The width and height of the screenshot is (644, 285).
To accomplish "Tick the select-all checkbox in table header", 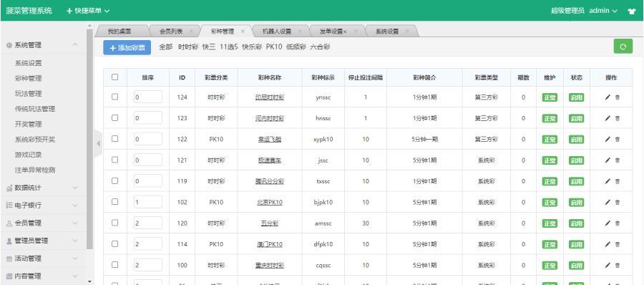I will [115, 77].
